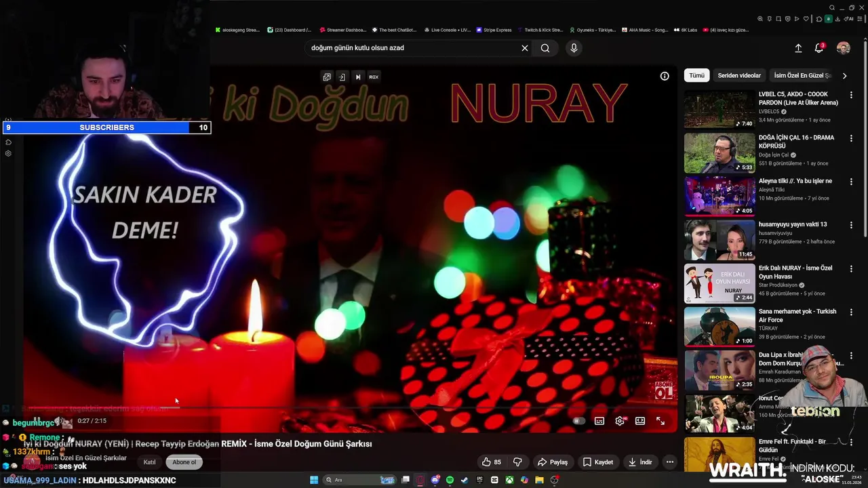Clear the search query with the X
The height and width of the screenshot is (488, 868).
[524, 48]
